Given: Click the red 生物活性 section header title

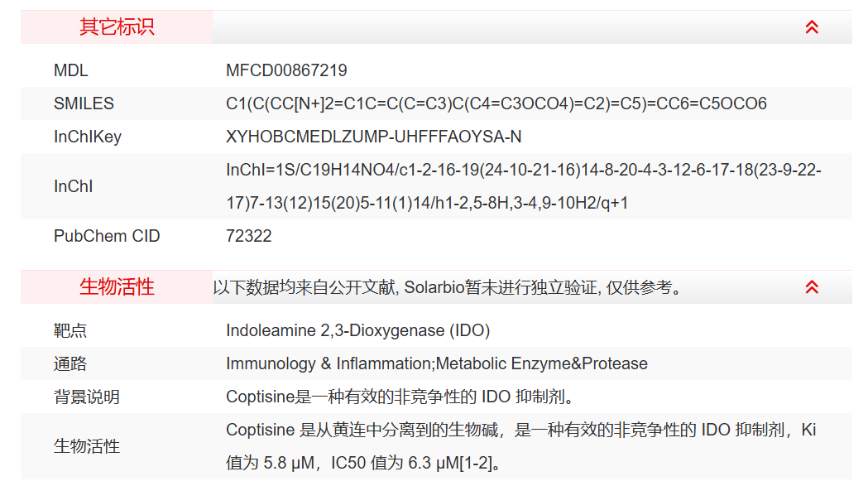Looking at the screenshot, I should coord(117,287).
